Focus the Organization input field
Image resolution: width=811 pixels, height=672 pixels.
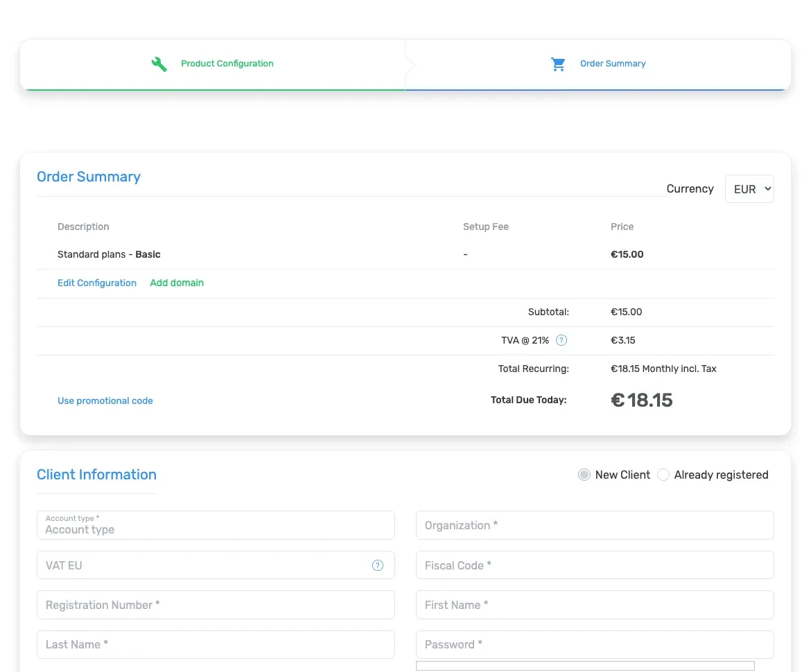(595, 525)
